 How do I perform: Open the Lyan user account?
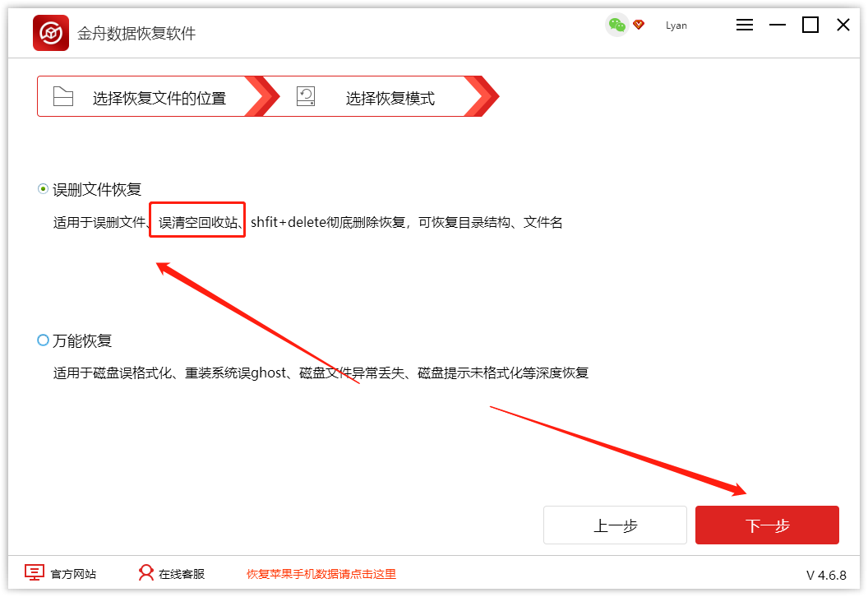[x=676, y=25]
